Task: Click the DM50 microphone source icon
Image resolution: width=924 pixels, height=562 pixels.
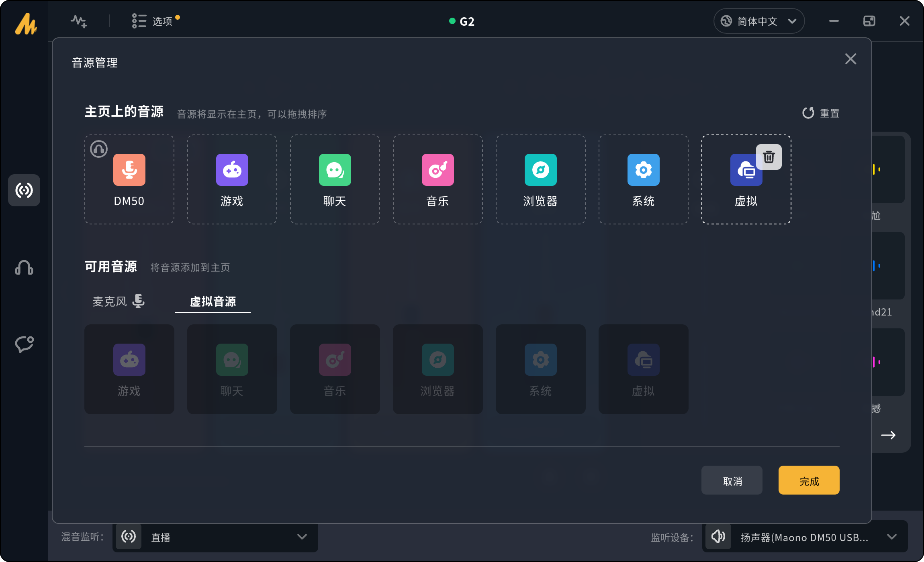Action: [129, 170]
